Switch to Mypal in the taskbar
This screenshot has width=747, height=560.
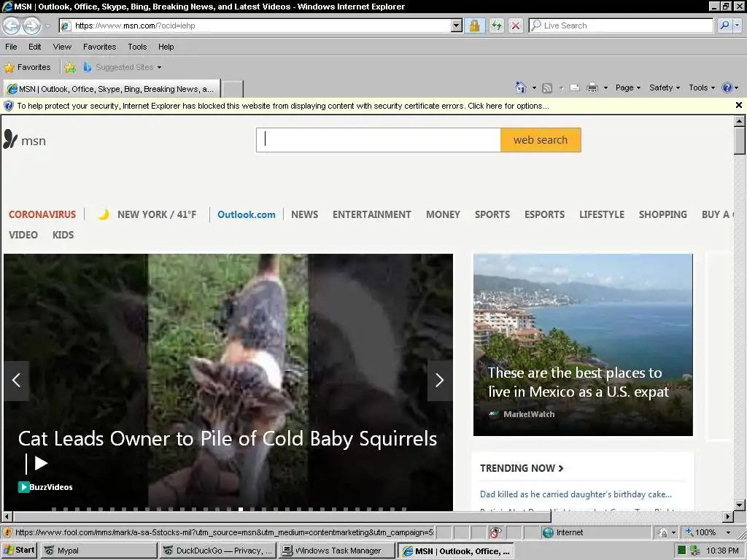tap(99, 551)
